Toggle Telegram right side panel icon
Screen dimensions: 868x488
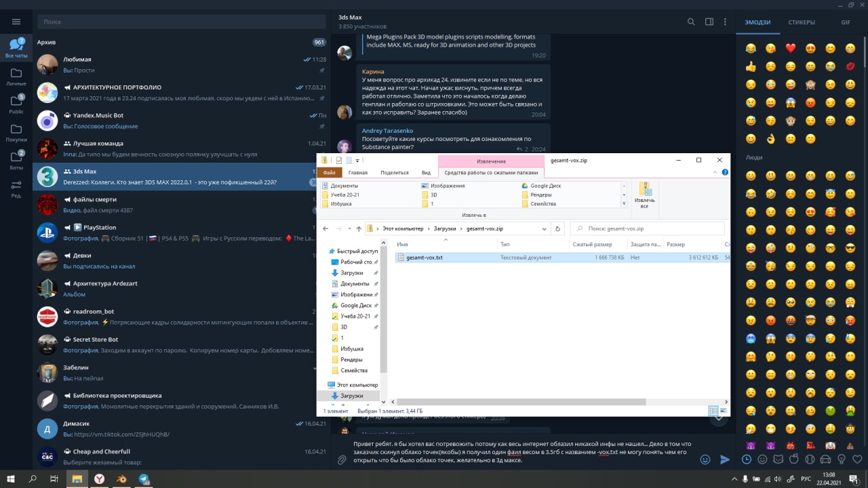(709, 22)
